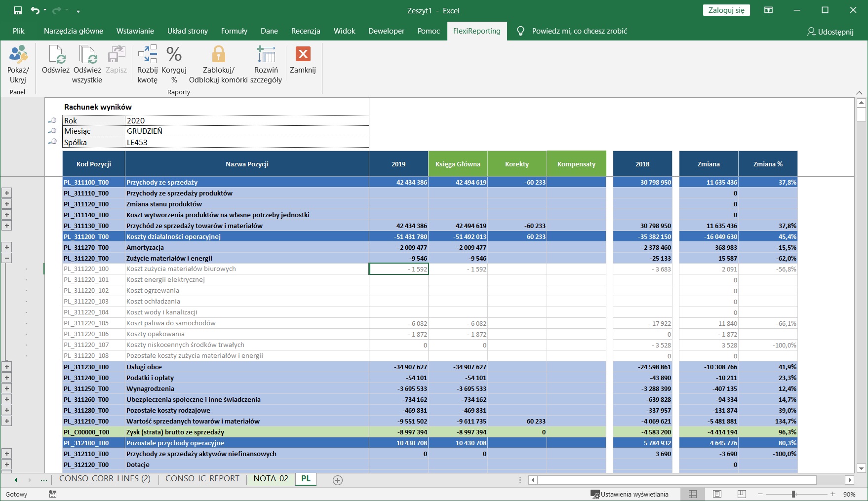The image size is (868, 502).
Task: Click the Zaloguj się button
Action: [726, 10]
